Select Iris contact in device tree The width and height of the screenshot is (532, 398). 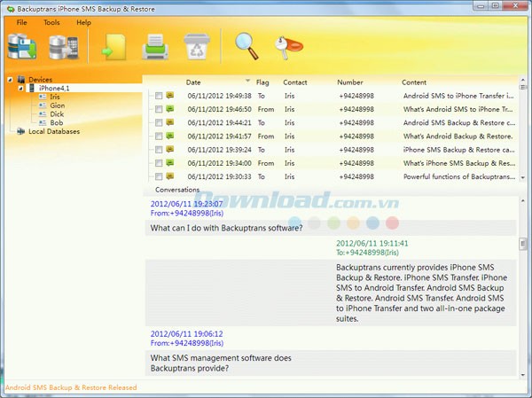[55, 97]
